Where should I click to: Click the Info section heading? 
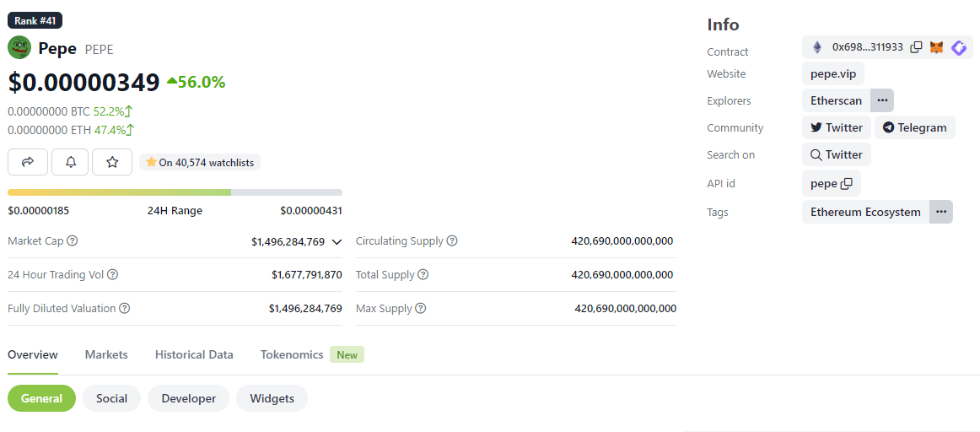point(723,24)
